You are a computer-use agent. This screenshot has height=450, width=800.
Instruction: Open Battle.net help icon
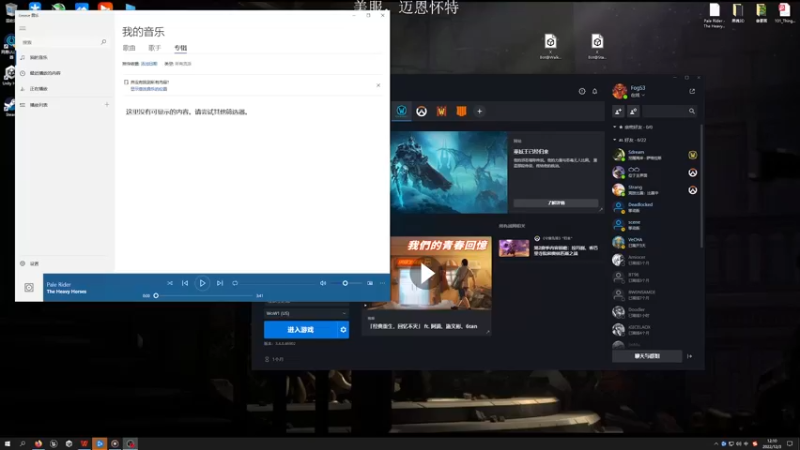(x=582, y=91)
